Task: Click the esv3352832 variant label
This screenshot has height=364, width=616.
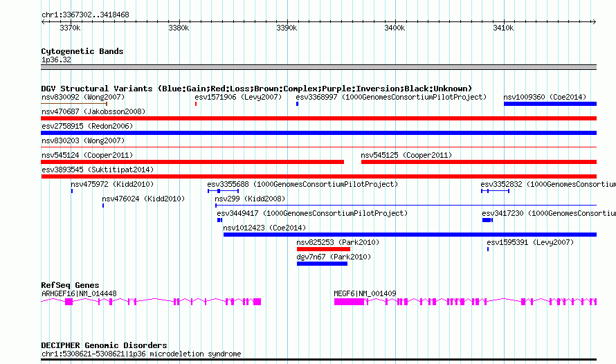Action: pos(548,184)
